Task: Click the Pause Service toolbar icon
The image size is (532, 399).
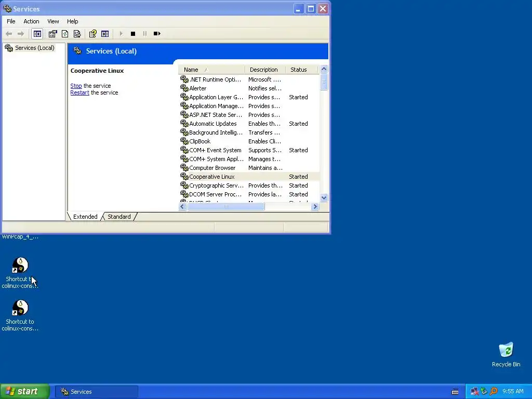Action: 145,34
